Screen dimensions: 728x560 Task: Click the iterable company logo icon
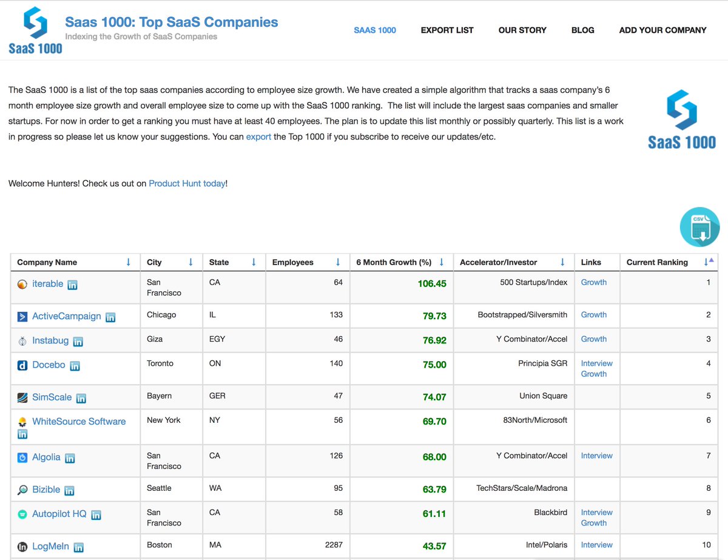click(22, 284)
